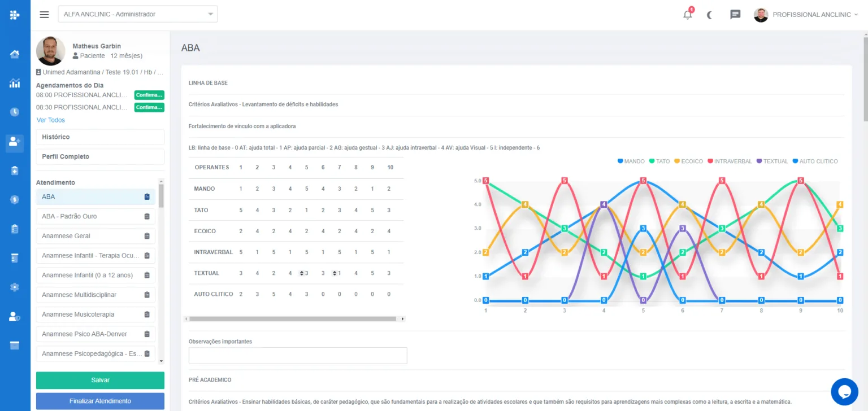Open the settings gear sidebar icon
The height and width of the screenshot is (411, 868).
(x=15, y=287)
